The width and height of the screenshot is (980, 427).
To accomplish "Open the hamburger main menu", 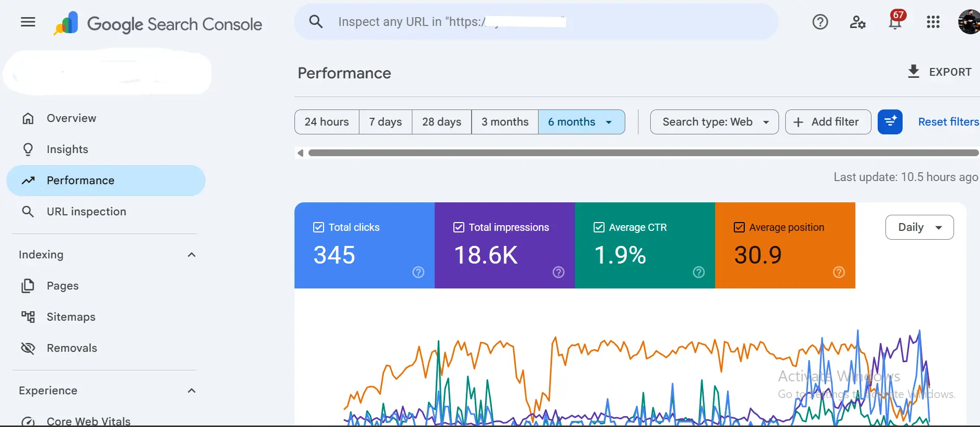I will coord(28,22).
